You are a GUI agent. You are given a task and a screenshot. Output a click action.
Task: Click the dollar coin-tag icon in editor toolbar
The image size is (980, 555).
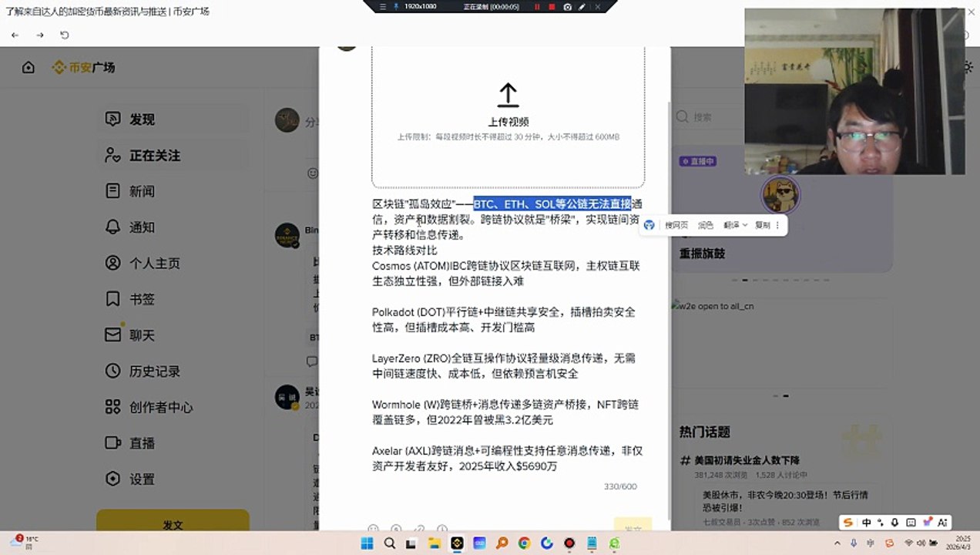pos(396,529)
